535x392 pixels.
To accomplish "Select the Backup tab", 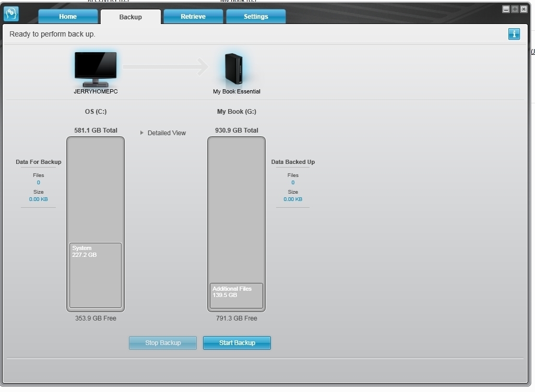I will coord(130,17).
